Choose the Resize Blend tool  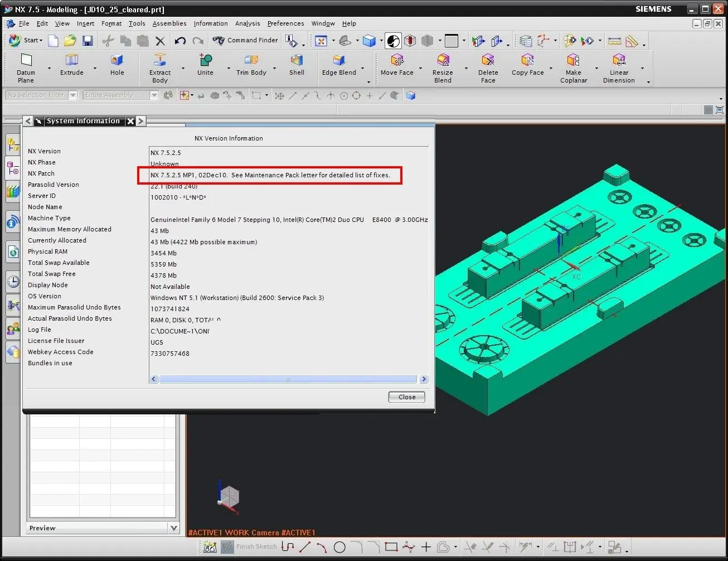tap(443, 69)
